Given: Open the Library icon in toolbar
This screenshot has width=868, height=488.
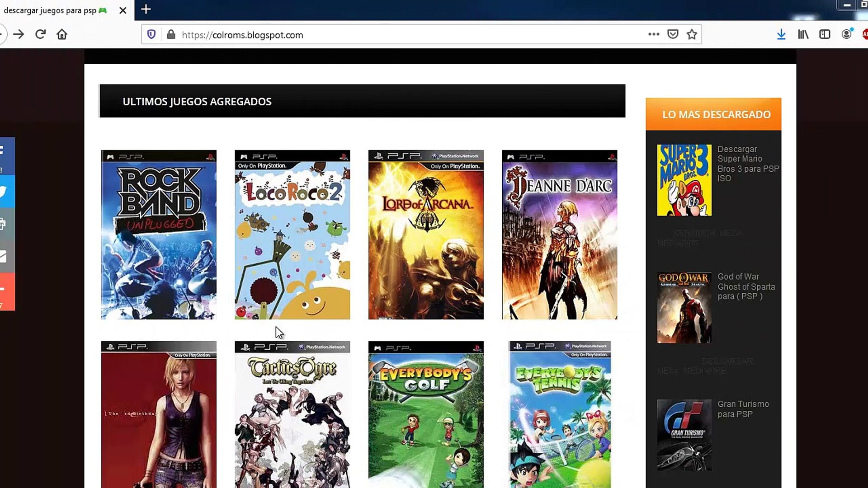Looking at the screenshot, I should coord(803,34).
